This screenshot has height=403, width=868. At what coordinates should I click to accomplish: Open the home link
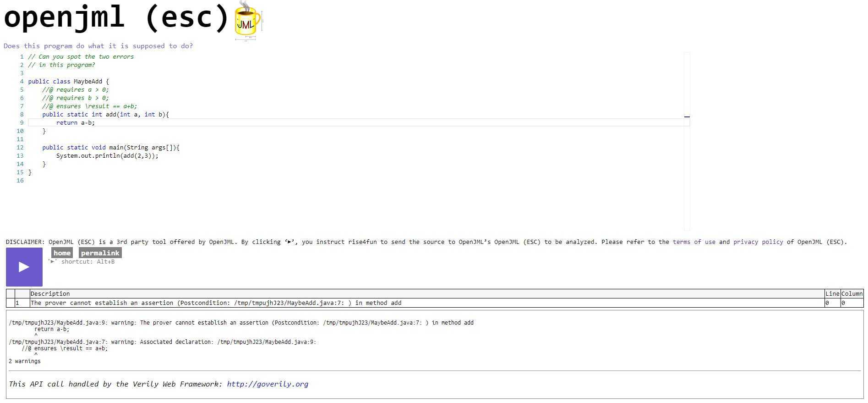click(x=62, y=253)
